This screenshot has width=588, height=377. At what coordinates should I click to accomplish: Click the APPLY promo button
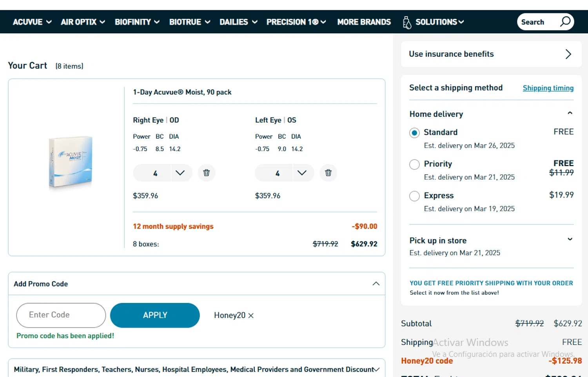coord(155,315)
